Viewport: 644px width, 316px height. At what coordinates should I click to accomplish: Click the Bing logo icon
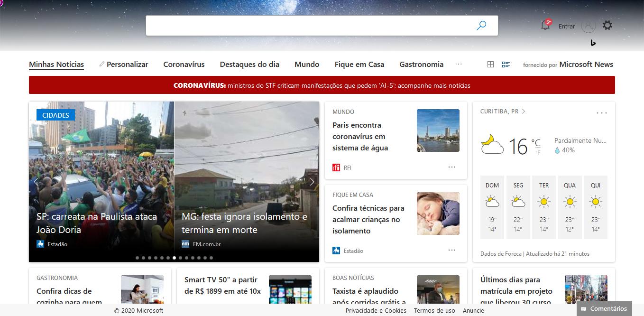click(x=593, y=43)
